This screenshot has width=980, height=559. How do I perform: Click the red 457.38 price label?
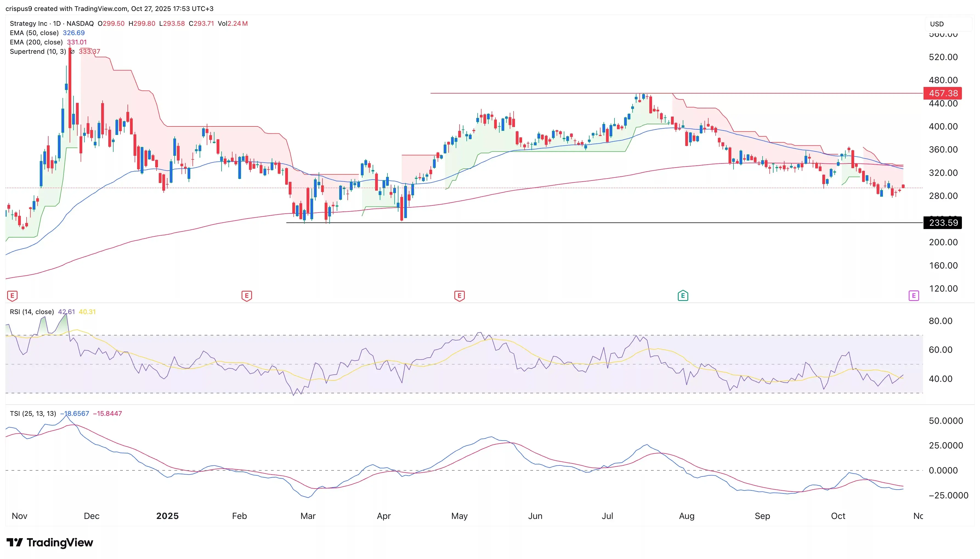click(943, 93)
